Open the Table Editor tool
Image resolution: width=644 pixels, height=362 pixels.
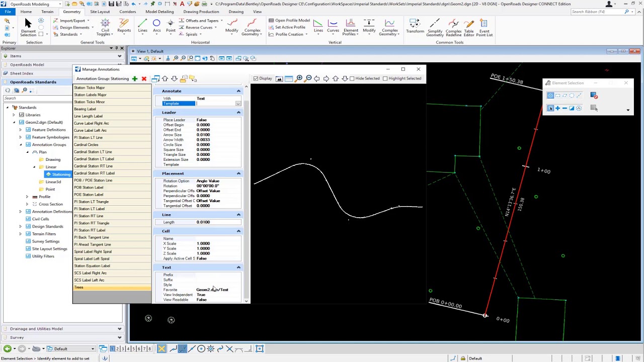click(468, 27)
